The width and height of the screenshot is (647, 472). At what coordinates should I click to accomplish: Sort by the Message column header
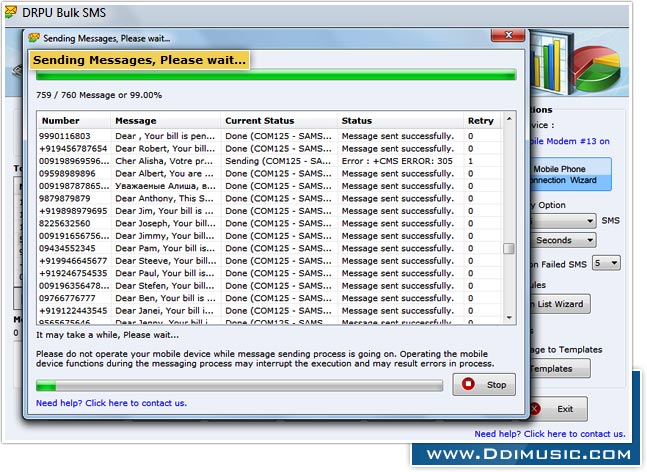pos(165,121)
